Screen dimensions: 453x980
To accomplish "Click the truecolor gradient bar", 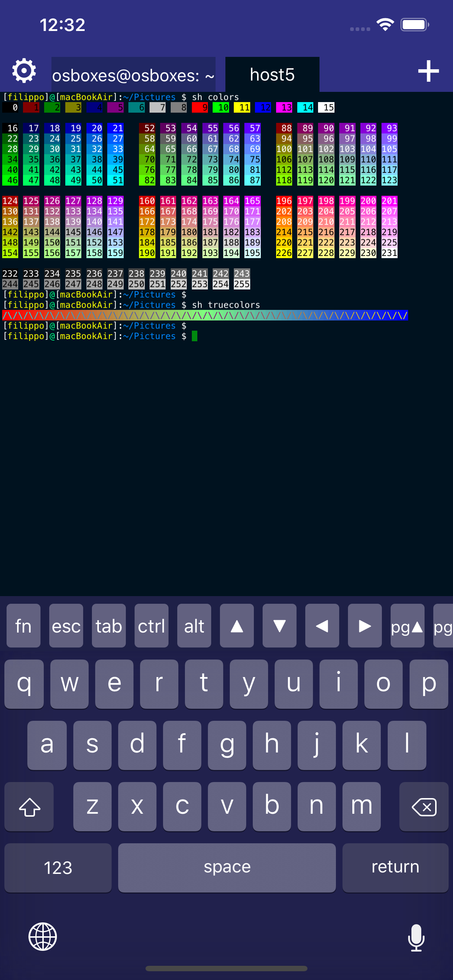I will (x=205, y=315).
